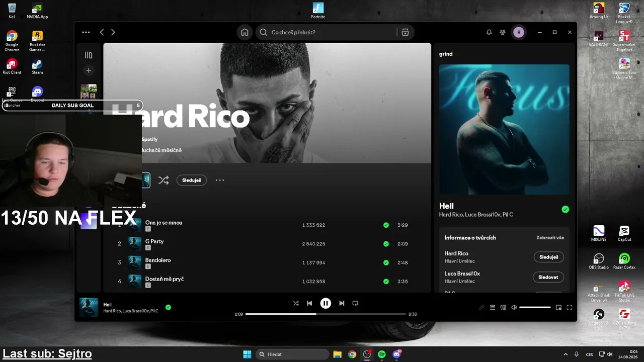Toggle saved checkmark for 'Hell' in right panel
The width and height of the screenshot is (644, 362).
[x=566, y=209]
